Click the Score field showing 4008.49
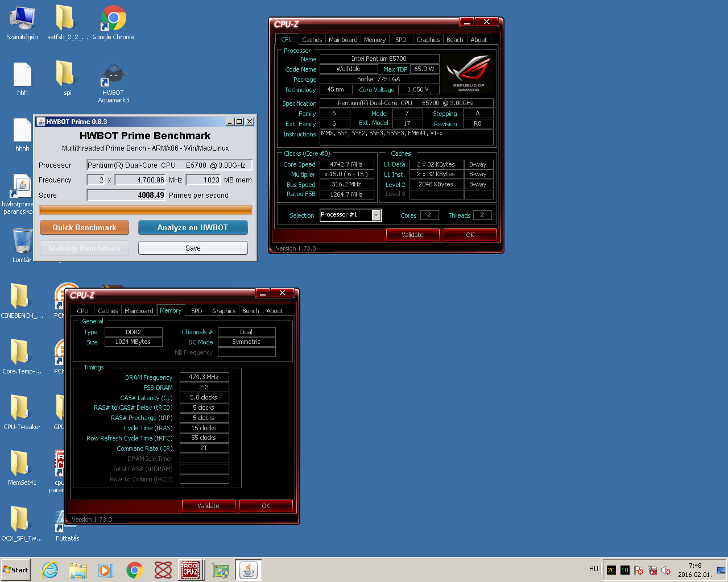The height and width of the screenshot is (582, 728). tap(126, 195)
